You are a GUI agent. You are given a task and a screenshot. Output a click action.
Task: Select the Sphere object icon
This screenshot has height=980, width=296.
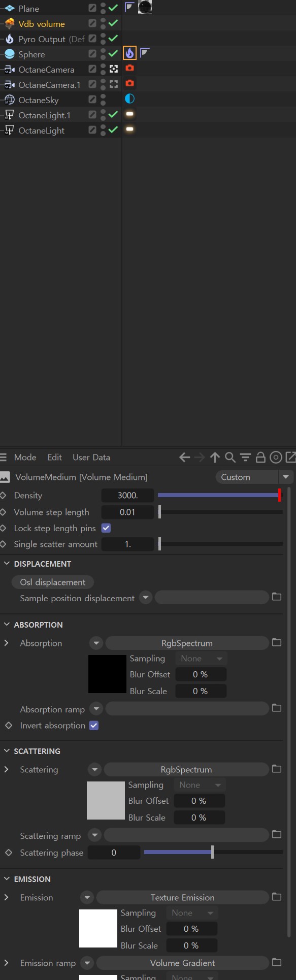coord(10,54)
